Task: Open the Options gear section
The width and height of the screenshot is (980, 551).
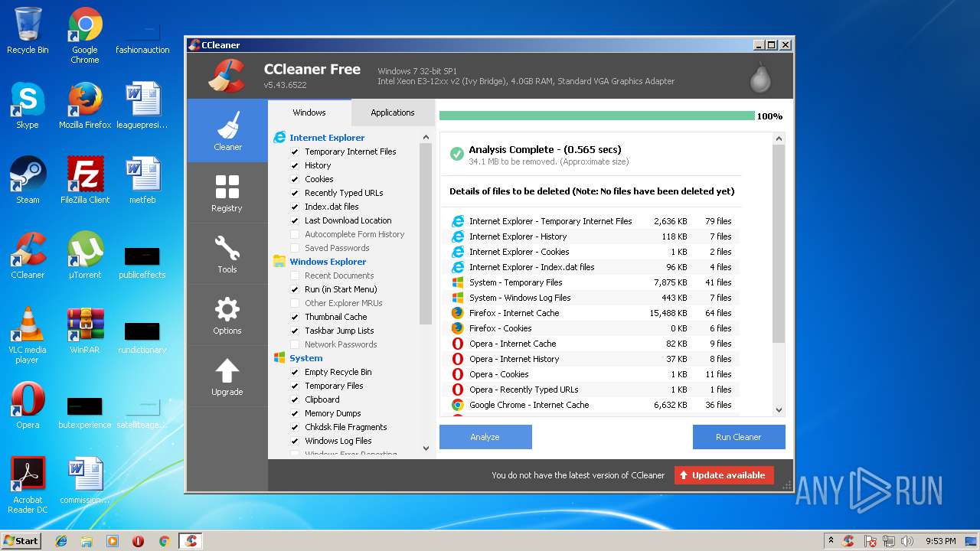Action: [227, 315]
